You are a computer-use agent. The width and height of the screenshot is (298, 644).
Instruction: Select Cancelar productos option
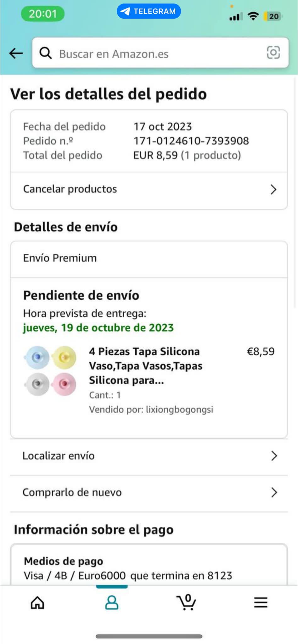pyautogui.click(x=70, y=189)
